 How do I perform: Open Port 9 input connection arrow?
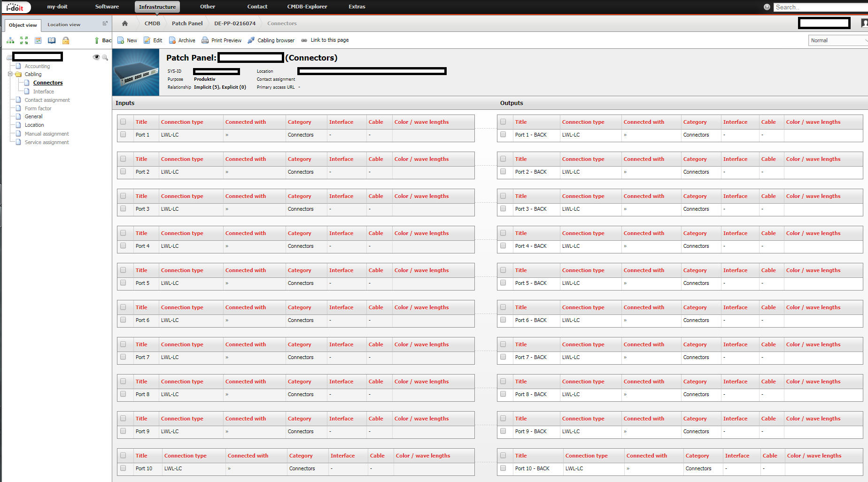(227, 432)
